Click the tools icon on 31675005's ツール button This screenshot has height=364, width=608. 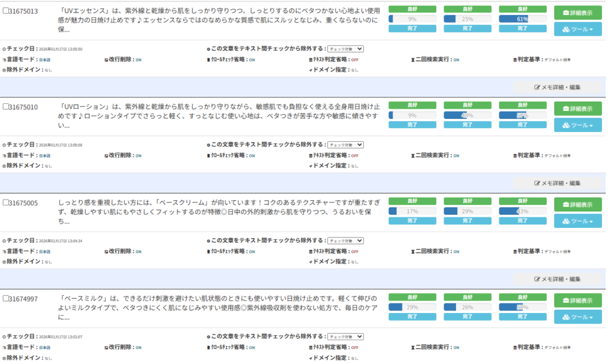coord(566,221)
